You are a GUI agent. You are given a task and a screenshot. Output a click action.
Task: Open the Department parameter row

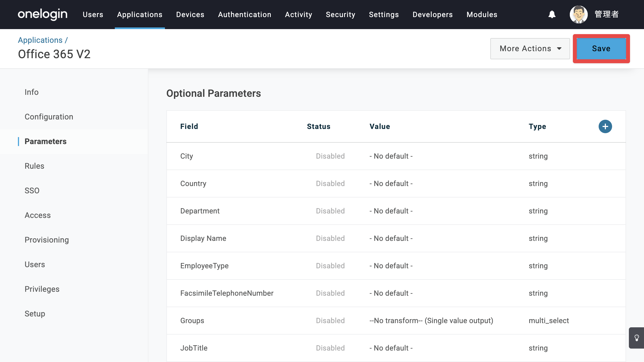(396, 211)
